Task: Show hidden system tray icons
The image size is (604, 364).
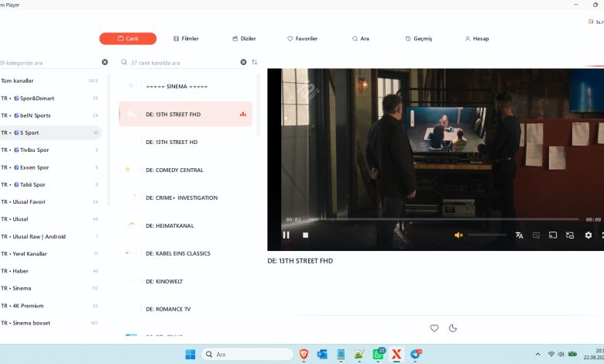Action: [537, 354]
